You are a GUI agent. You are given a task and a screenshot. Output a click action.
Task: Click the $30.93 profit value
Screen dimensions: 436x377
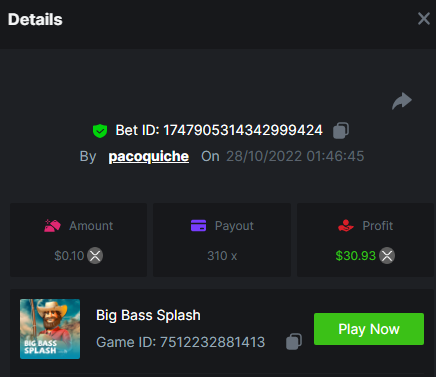coord(356,256)
